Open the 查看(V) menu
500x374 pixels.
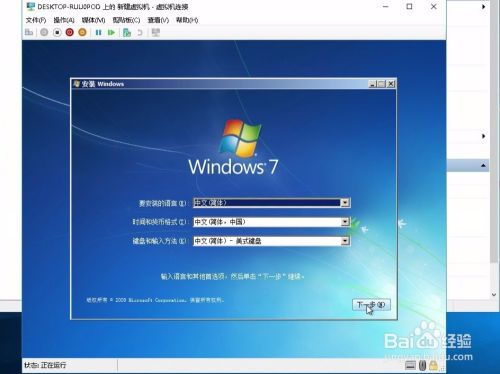[158, 20]
